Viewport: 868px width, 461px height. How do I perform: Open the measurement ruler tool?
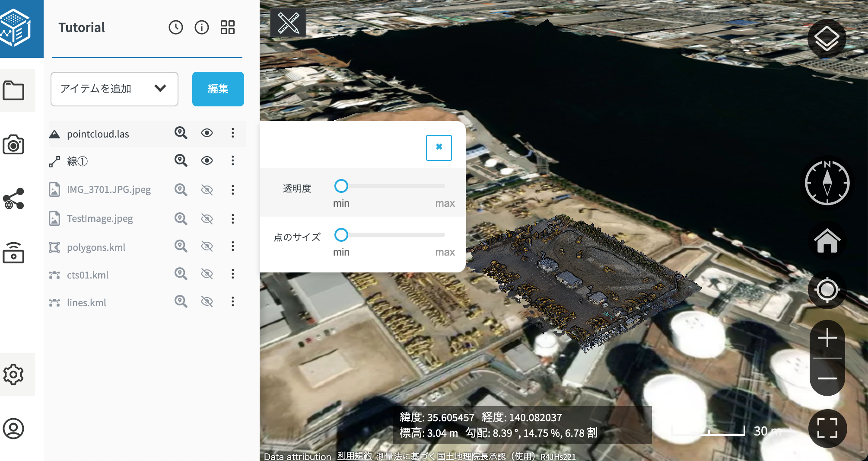tap(288, 23)
